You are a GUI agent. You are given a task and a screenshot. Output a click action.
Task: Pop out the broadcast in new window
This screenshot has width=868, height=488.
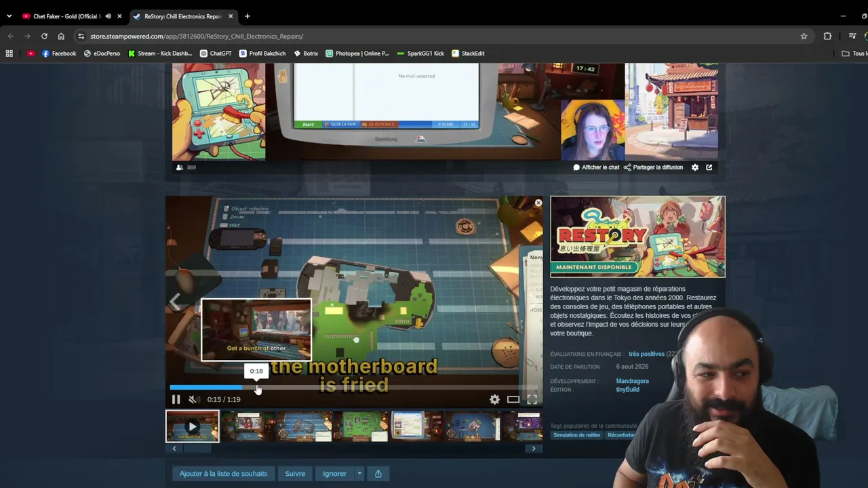coord(709,167)
